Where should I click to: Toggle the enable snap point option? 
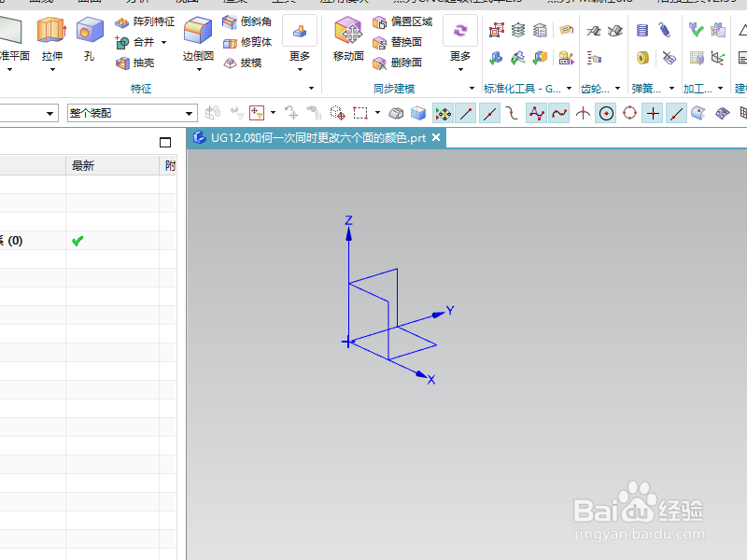click(x=443, y=114)
